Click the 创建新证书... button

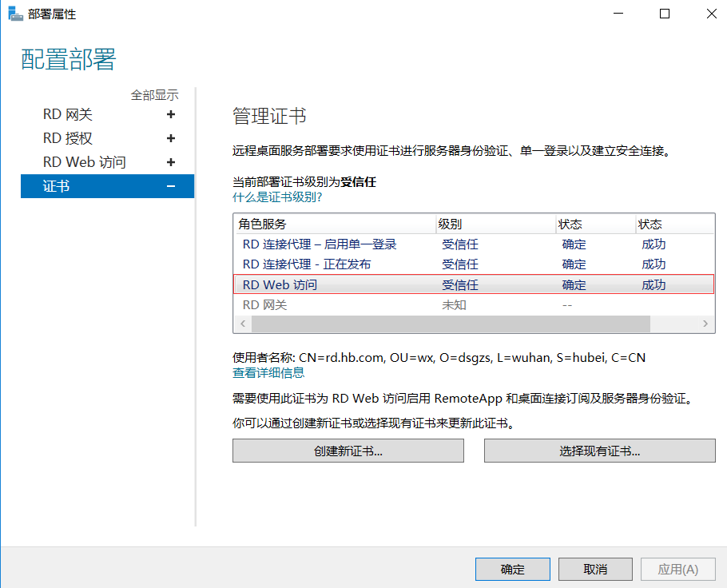pos(348,451)
